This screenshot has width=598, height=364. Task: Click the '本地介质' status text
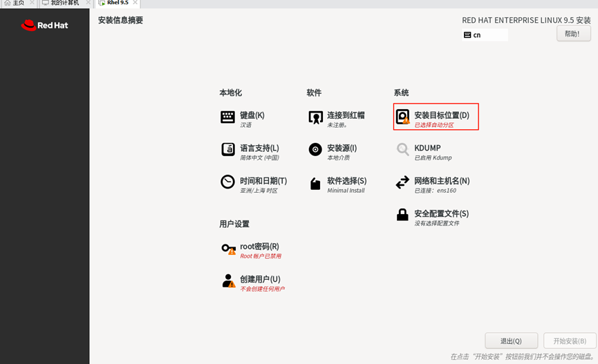[x=338, y=157]
